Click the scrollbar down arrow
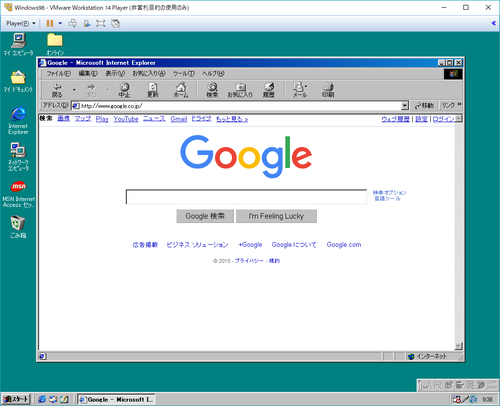Viewport: 500px width, 406px height. tap(459, 346)
